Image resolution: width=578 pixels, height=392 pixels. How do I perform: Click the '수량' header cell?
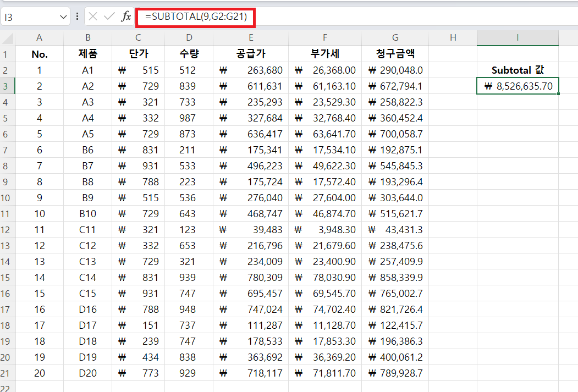tap(189, 54)
